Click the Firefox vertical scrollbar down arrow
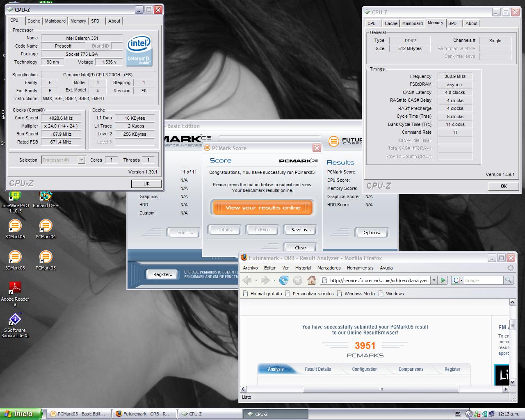 tap(512, 382)
